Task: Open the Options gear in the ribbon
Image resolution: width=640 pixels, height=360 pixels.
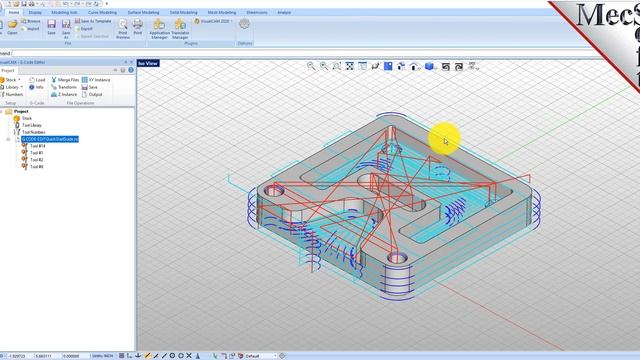Action: tap(244, 24)
